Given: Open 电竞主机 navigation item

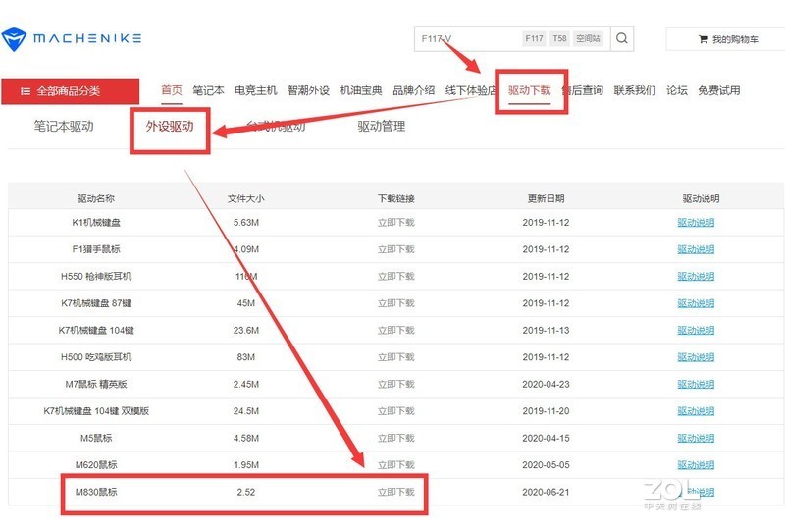Looking at the screenshot, I should tap(256, 90).
